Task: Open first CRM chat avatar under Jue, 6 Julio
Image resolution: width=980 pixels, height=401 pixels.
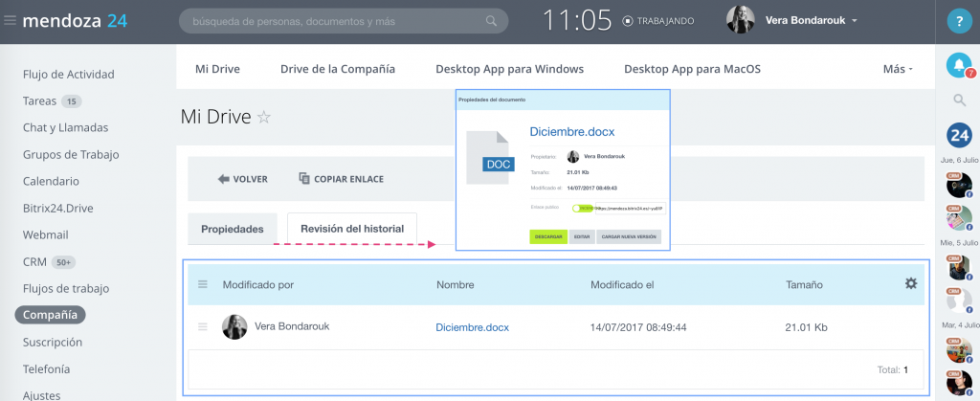Action: click(959, 186)
